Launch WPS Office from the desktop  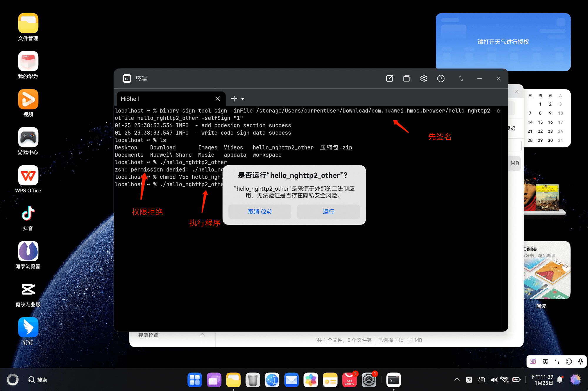28,176
